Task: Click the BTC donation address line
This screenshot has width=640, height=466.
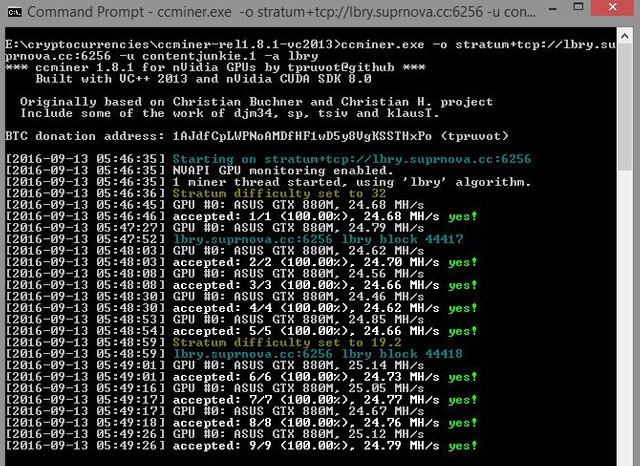Action: (257, 136)
